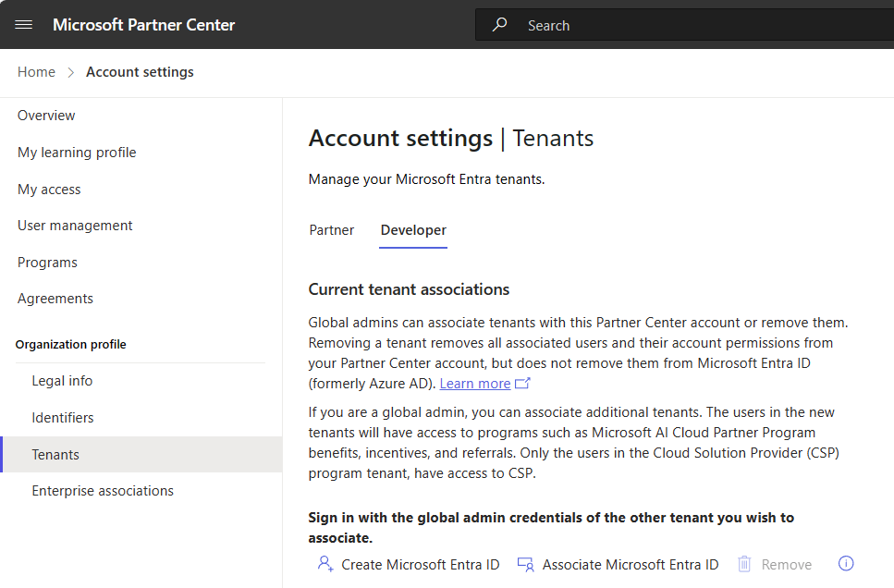This screenshot has height=588, width=894.
Task: Click the search magnifier icon
Action: click(x=498, y=25)
